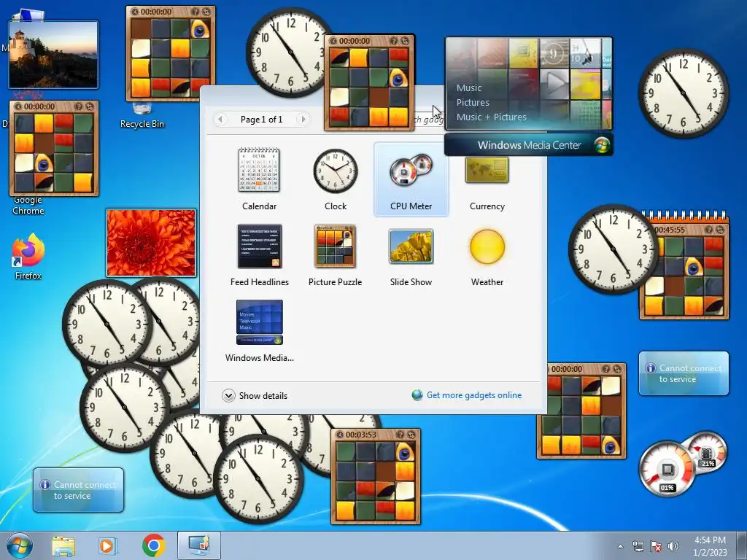
Task: Open Windows Explorer from the taskbar
Action: tap(63, 546)
